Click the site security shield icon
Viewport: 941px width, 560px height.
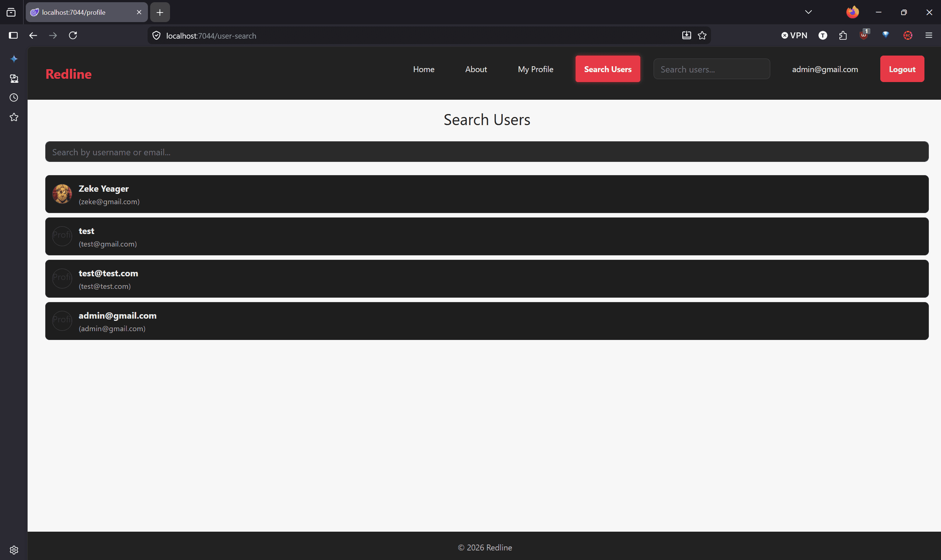(x=156, y=35)
